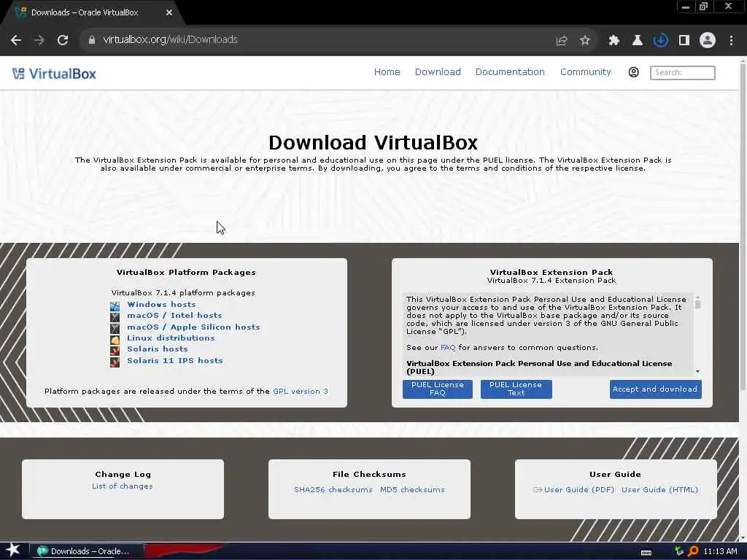Click the site account user icon

click(x=634, y=72)
